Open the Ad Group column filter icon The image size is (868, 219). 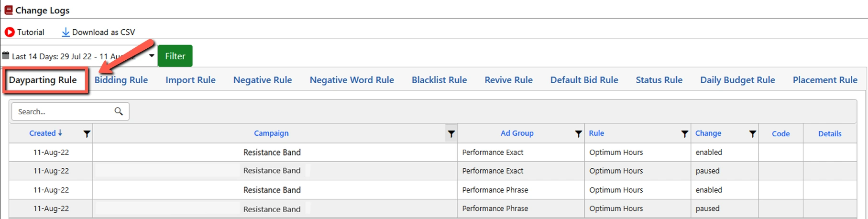[578, 134]
